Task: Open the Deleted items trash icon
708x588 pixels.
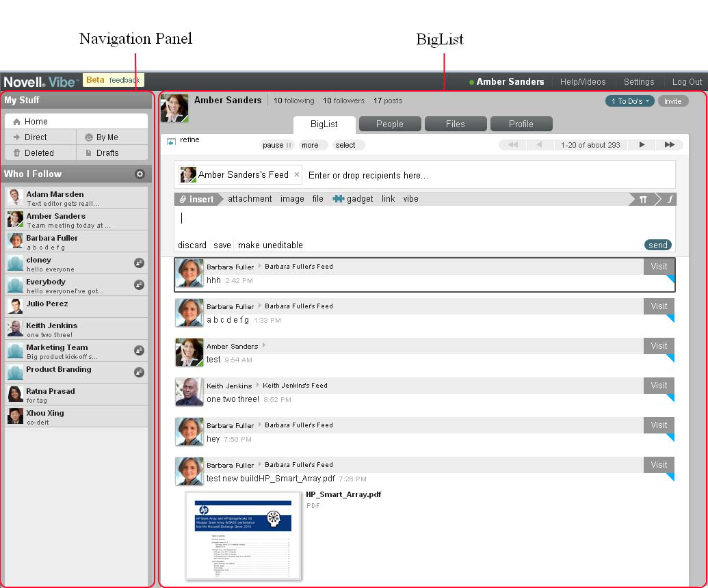Action: [16, 152]
